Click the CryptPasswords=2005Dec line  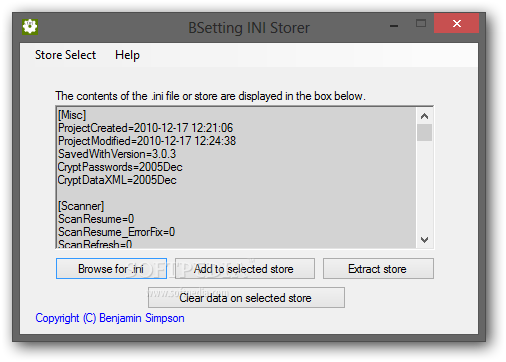click(120, 167)
